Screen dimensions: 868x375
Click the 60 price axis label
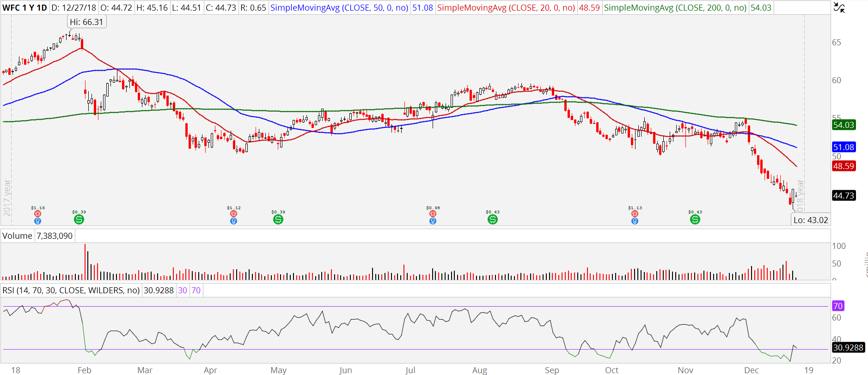(x=837, y=80)
